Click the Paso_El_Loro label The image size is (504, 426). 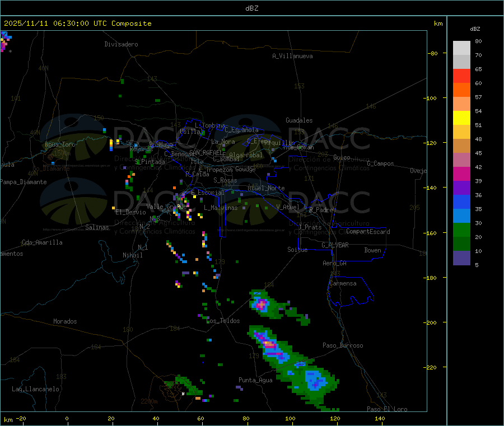pyautogui.click(x=388, y=409)
